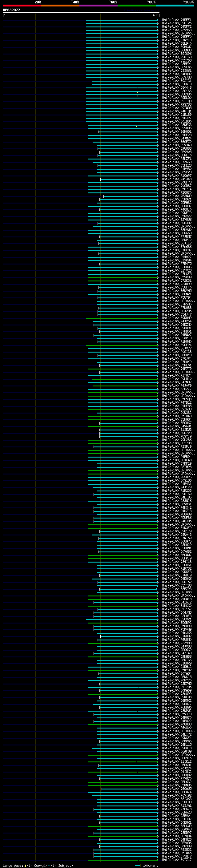Click the cyan alignment bar for Q45FF1
Image resolution: width=197 pixels, height=868 pixels.
(x=122, y=20)
